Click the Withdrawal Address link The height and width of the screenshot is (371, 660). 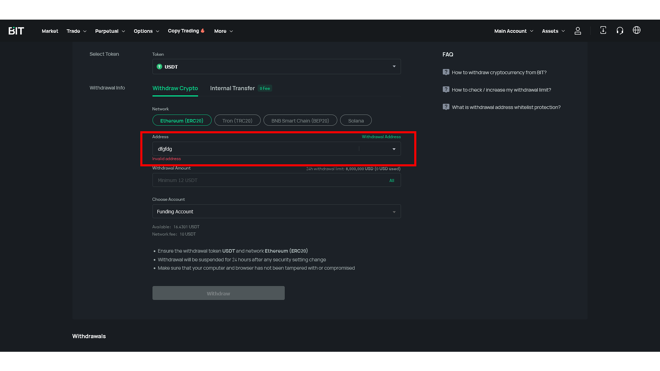pyautogui.click(x=381, y=137)
